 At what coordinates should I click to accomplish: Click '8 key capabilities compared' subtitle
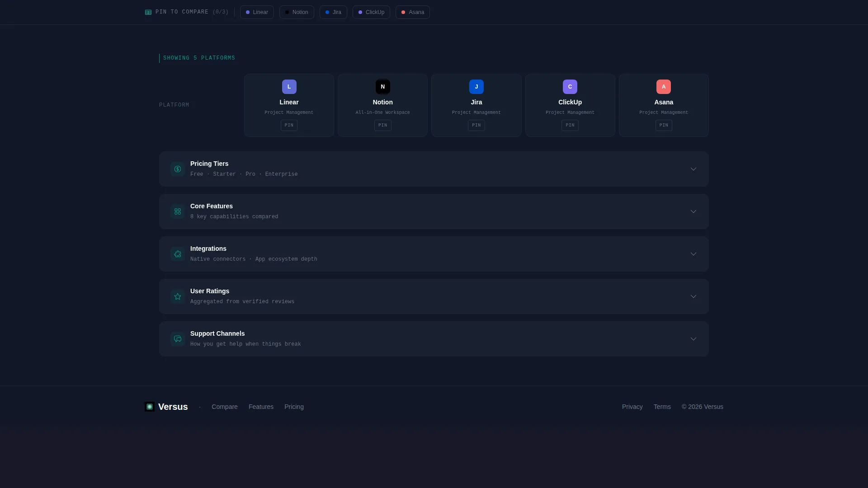click(234, 217)
